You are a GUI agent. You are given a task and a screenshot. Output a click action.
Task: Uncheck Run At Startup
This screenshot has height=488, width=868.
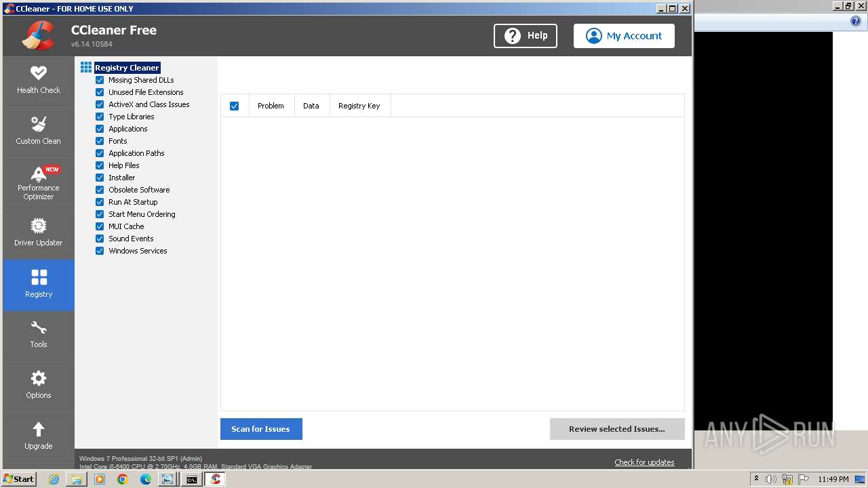click(x=100, y=202)
